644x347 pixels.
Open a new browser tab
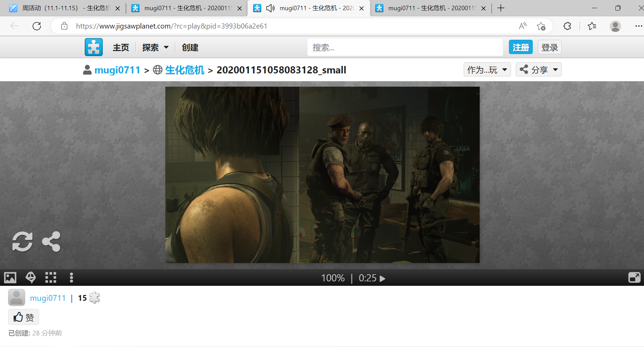[x=501, y=8]
